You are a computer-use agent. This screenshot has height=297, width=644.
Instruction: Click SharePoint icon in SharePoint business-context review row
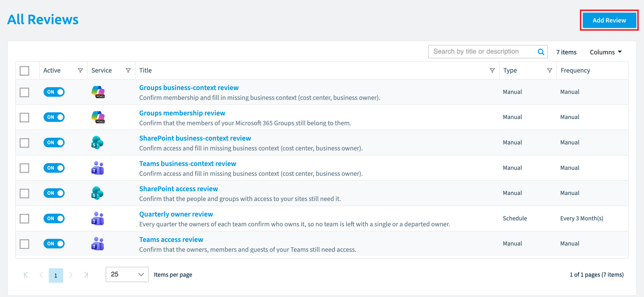(97, 143)
